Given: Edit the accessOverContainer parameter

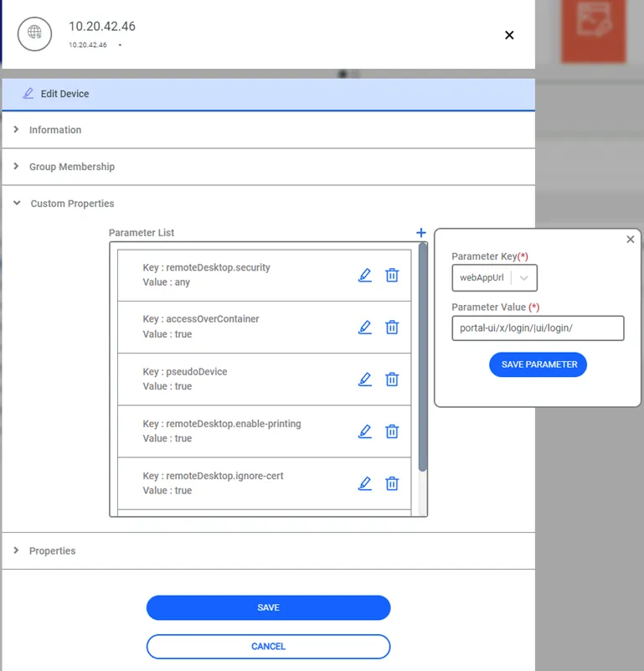Looking at the screenshot, I should (x=364, y=327).
